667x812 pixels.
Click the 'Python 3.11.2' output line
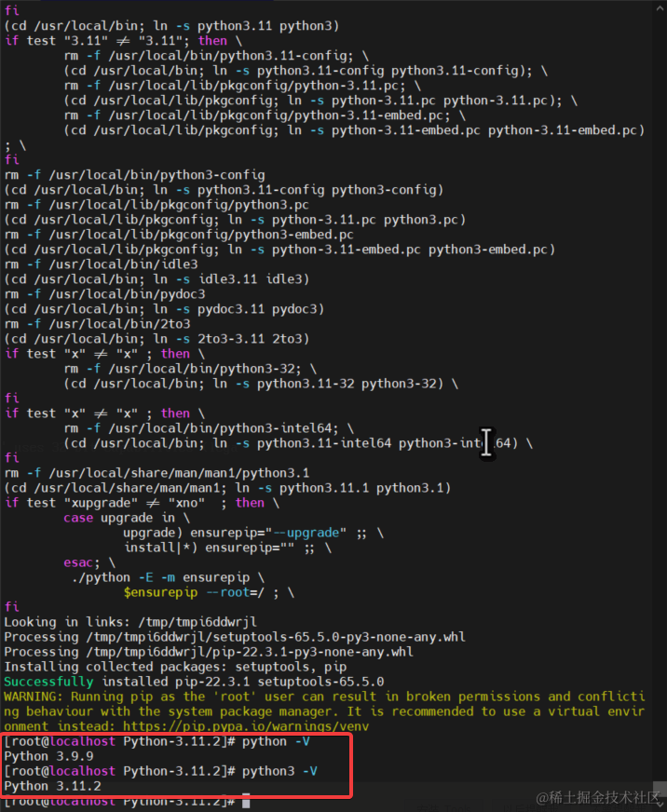52,786
